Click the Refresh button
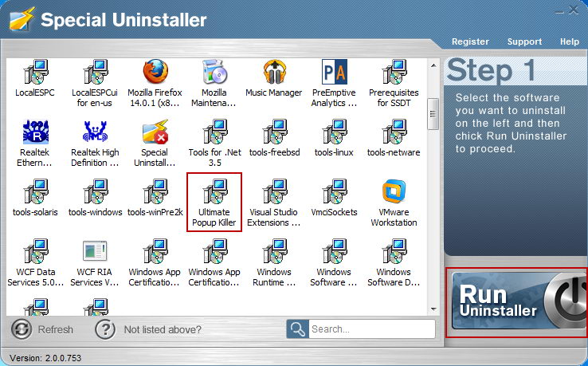This screenshot has height=366, width=588. click(x=42, y=329)
